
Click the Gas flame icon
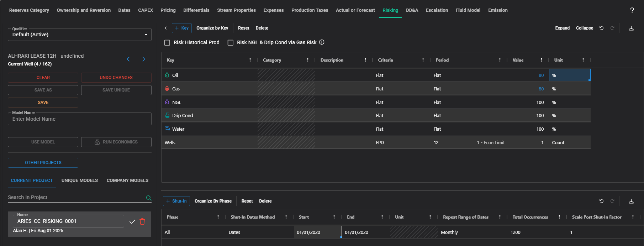click(167, 89)
